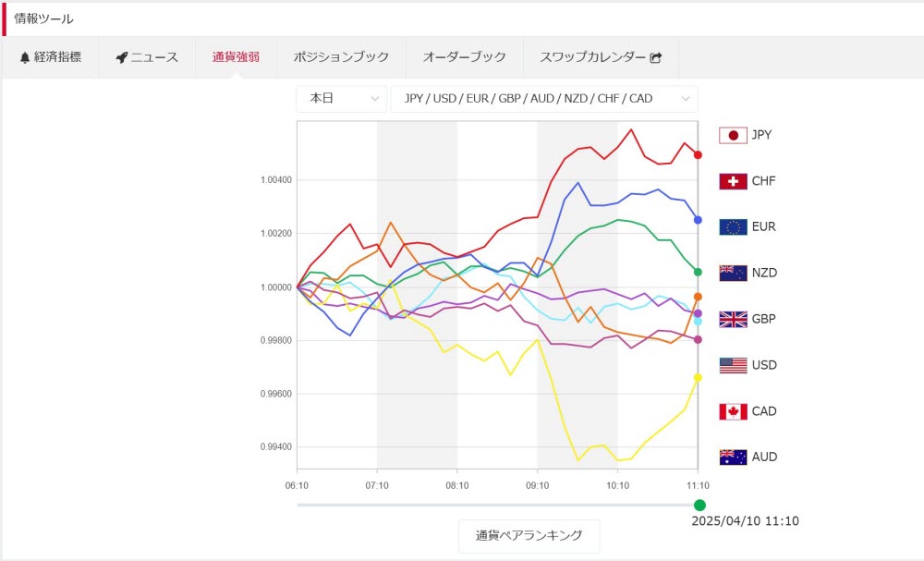Screen dimensions: 924x561
Task: Click the GBP Union Jack flag icon
Action: [733, 320]
